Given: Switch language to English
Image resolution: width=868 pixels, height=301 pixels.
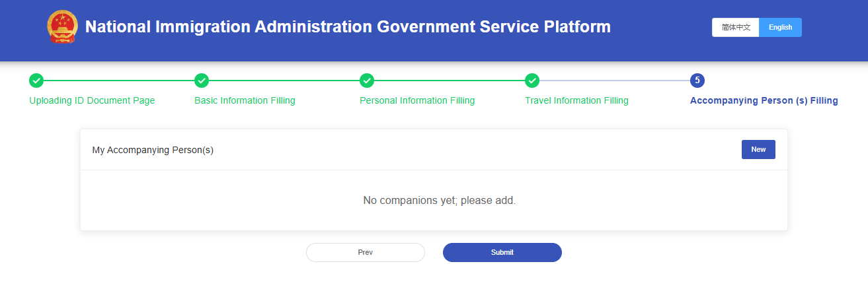Looking at the screenshot, I should point(780,28).
